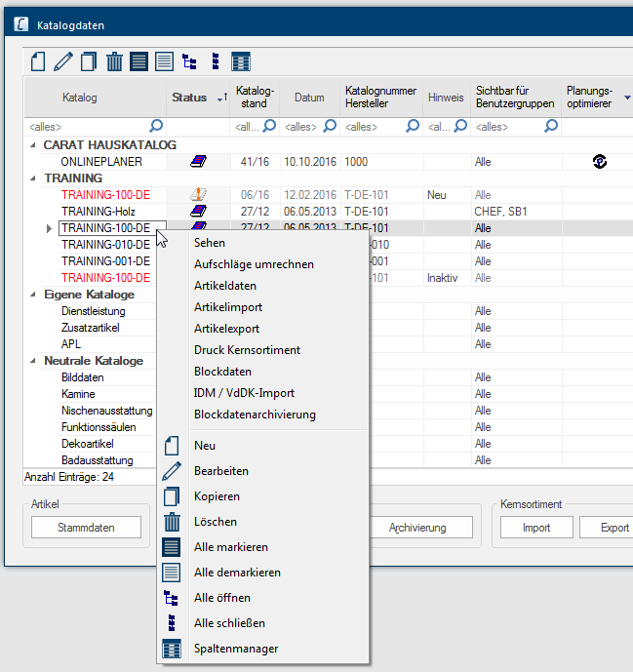
Task: Click the blue book status icon for ONLINEPLANER
Action: (x=198, y=161)
